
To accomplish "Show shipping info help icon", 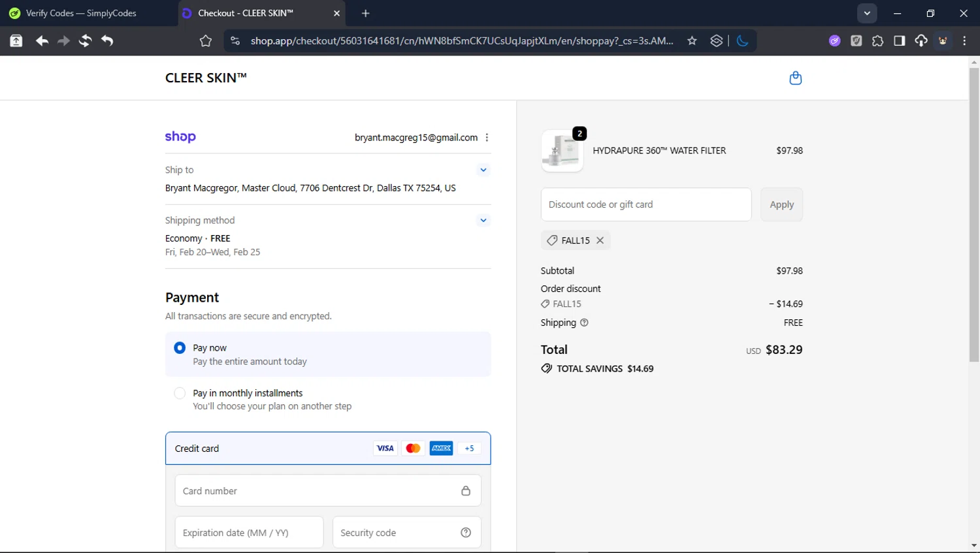I will click(x=584, y=323).
